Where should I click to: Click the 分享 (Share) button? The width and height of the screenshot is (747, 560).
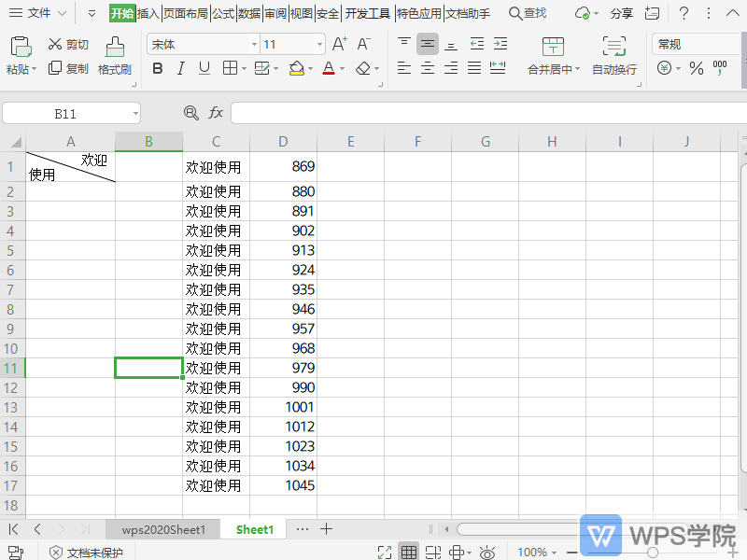pos(621,13)
